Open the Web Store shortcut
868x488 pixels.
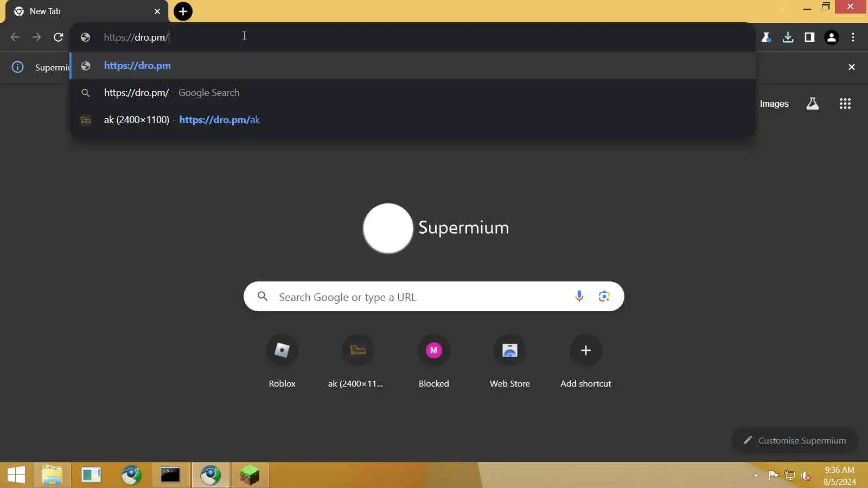[510, 361]
